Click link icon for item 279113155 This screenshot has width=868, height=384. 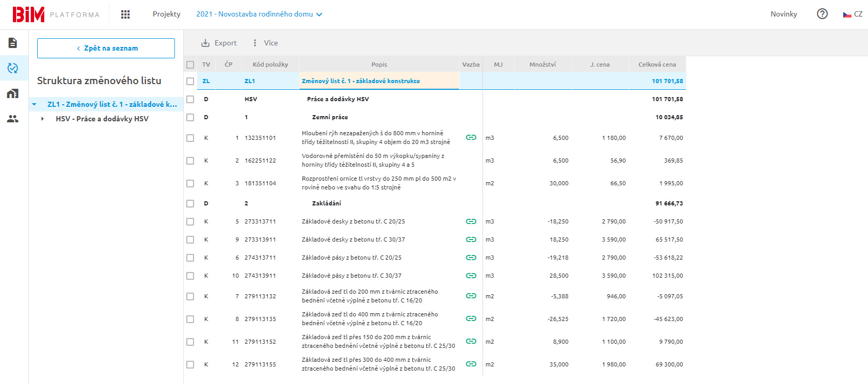471,364
